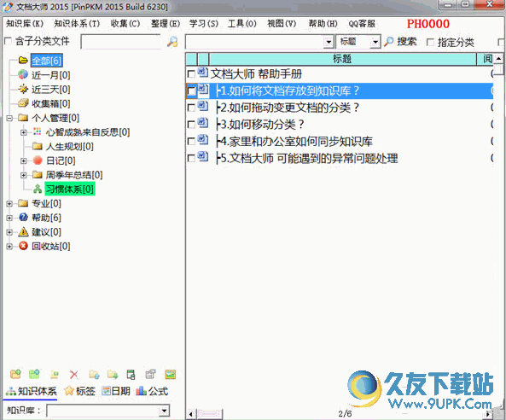Click the magnifier icon beside category filter box
This screenshot has height=420, width=506.
pos(172,42)
